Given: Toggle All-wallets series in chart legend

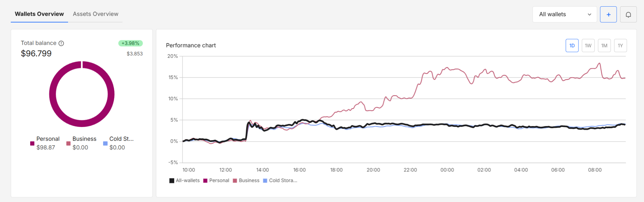Looking at the screenshot, I should point(185,181).
